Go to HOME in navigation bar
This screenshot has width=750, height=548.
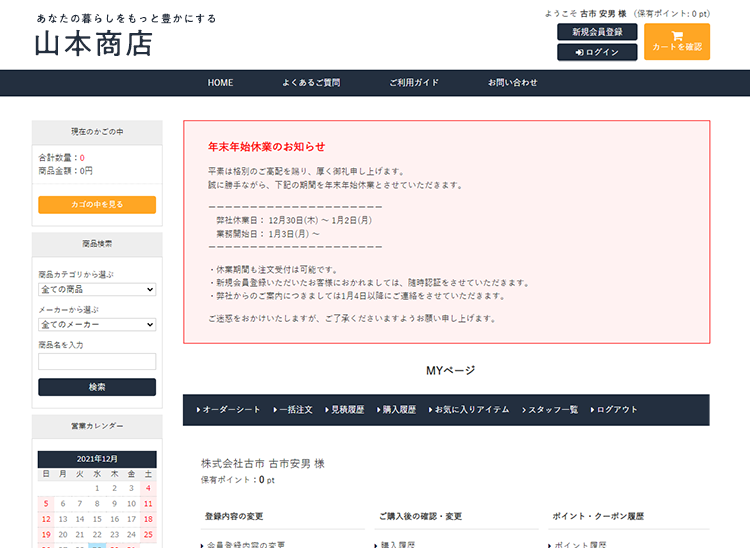click(220, 83)
